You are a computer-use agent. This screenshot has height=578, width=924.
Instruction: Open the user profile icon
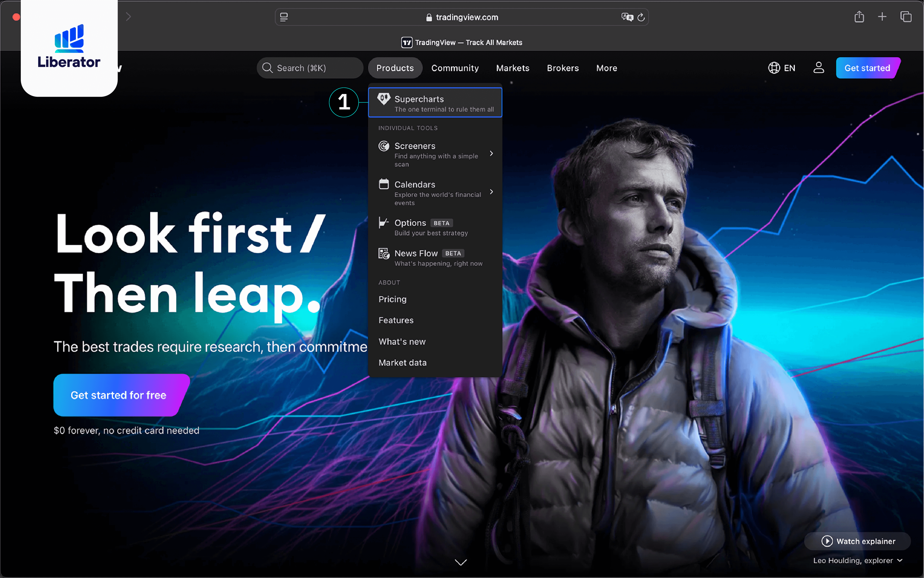818,68
